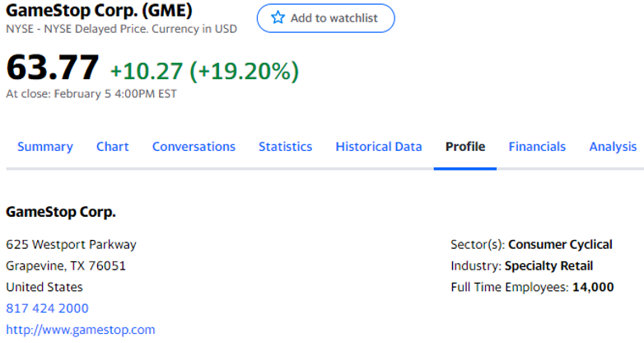View the Financials tab

point(537,147)
